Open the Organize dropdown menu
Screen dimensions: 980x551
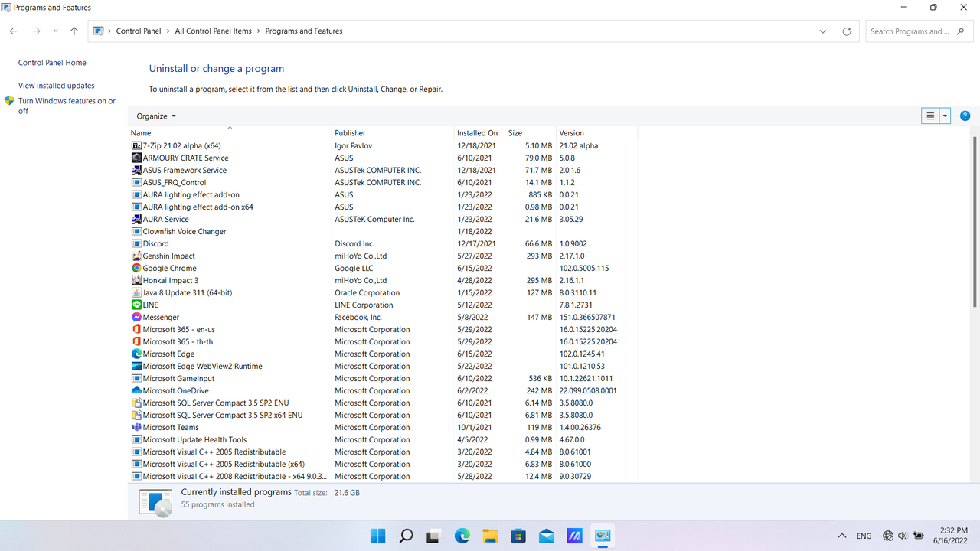coord(155,116)
